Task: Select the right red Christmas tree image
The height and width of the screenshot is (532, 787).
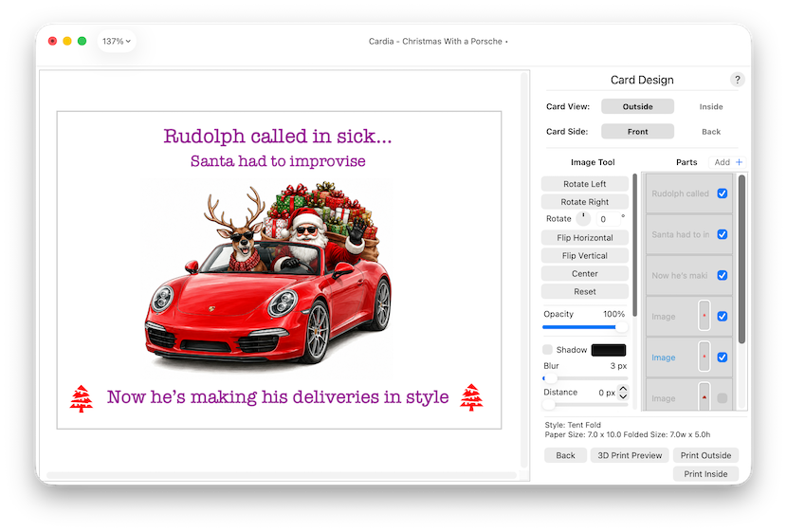Action: [471, 397]
